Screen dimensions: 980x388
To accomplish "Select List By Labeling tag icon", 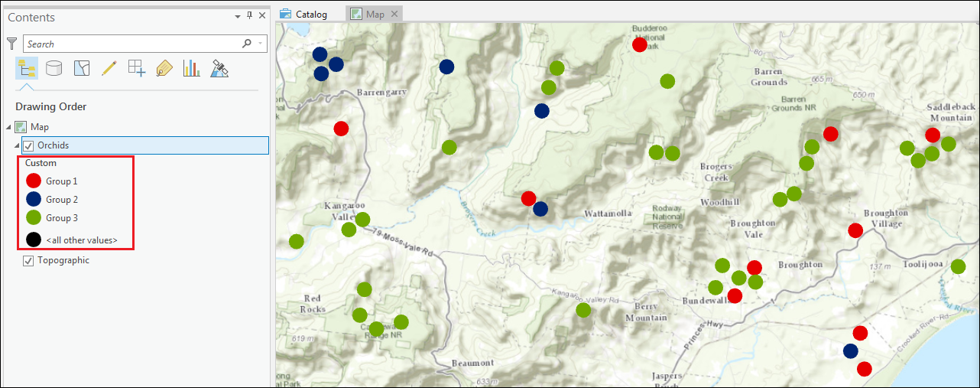I will coord(164,68).
